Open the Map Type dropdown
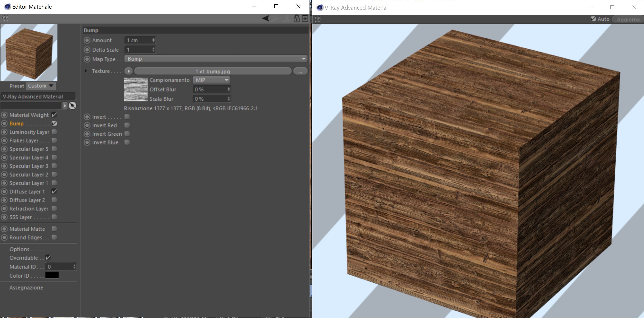 pos(216,59)
